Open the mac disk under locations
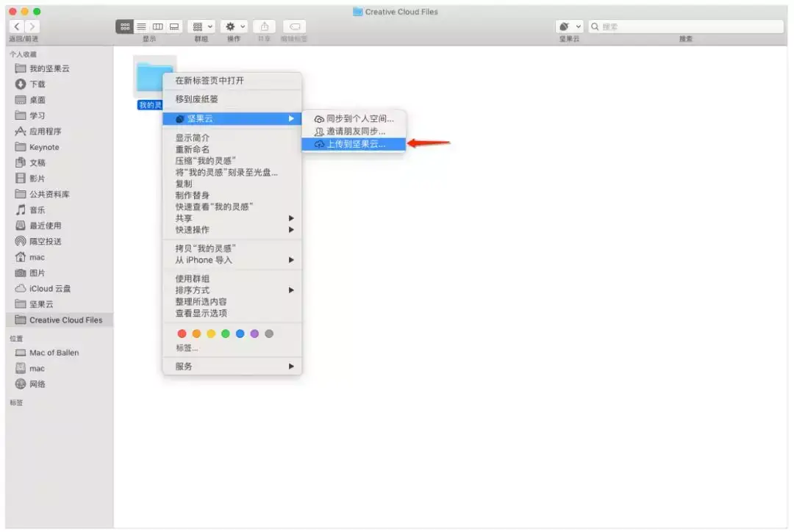794x532 pixels. point(60,368)
